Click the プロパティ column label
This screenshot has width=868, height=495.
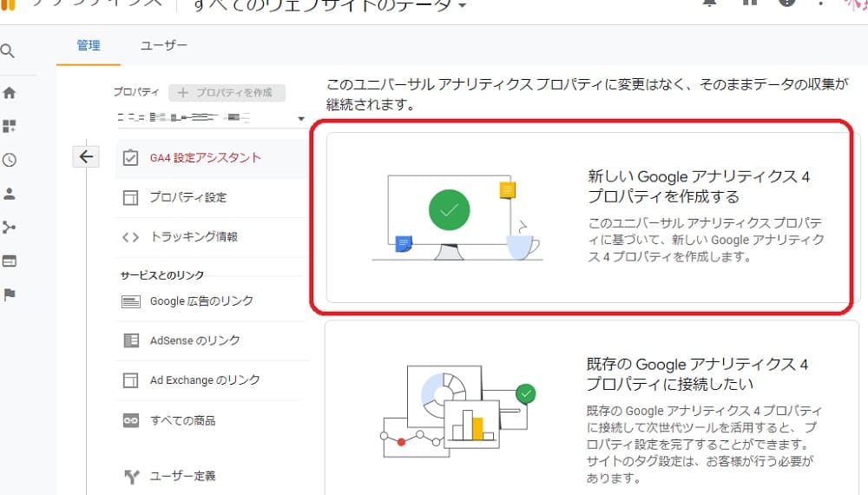point(136,92)
